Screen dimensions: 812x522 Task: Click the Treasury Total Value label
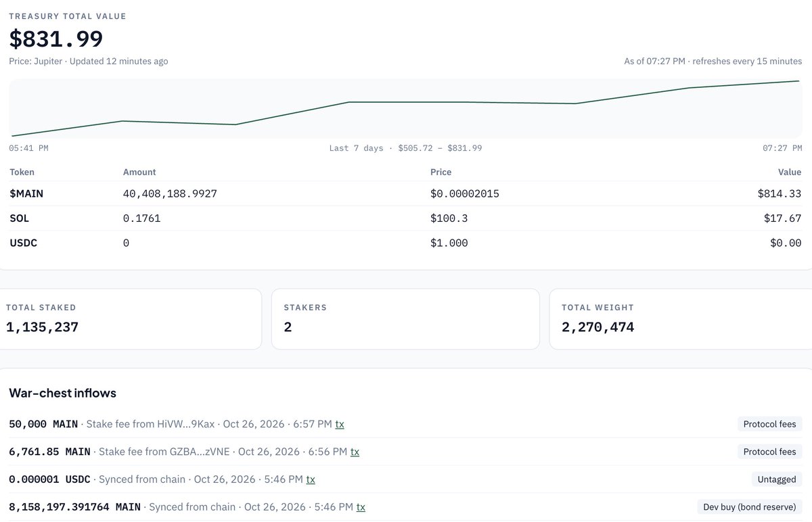coord(68,16)
